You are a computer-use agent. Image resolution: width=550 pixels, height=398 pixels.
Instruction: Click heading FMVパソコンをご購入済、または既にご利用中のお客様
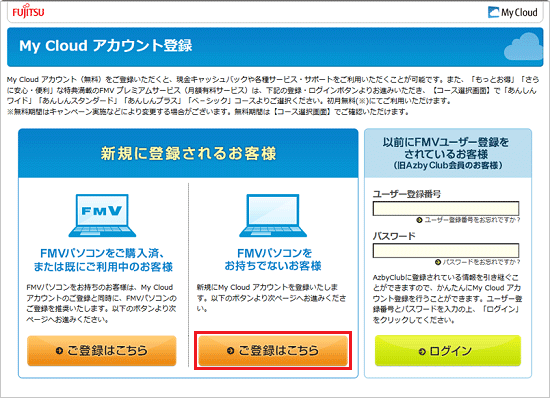pos(103,260)
